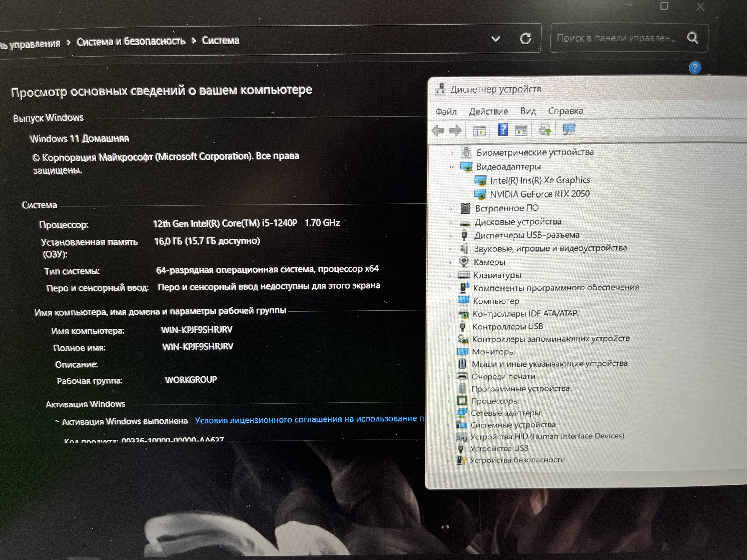Screen dimensions: 747x560
Task: Click the scan for hardware changes monitor icon
Action: click(x=569, y=129)
